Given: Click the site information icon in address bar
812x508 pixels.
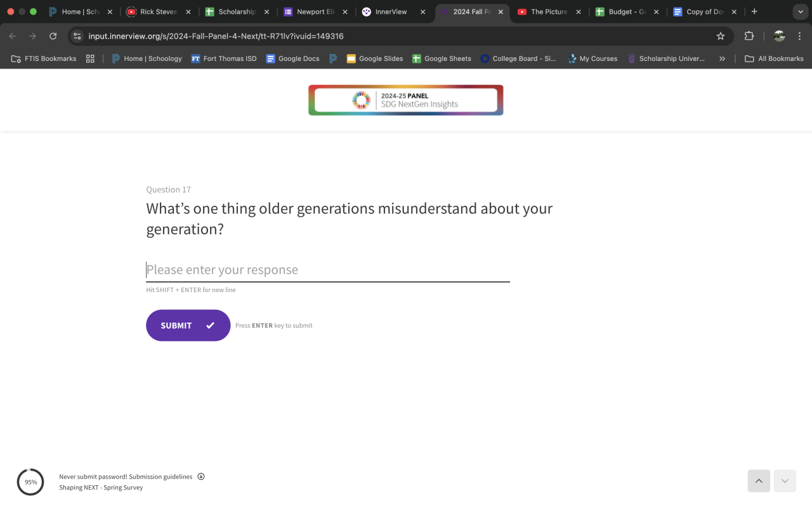Looking at the screenshot, I should click(77, 36).
